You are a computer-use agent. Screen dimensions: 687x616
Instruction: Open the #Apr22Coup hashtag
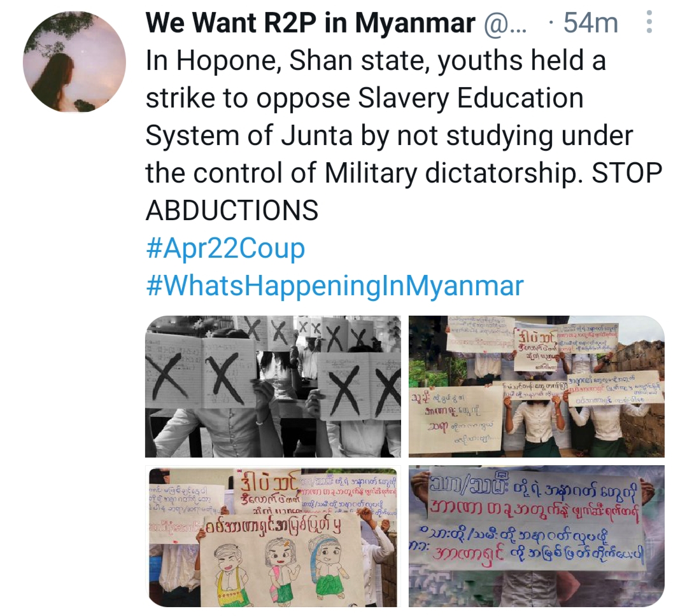pos(225,248)
